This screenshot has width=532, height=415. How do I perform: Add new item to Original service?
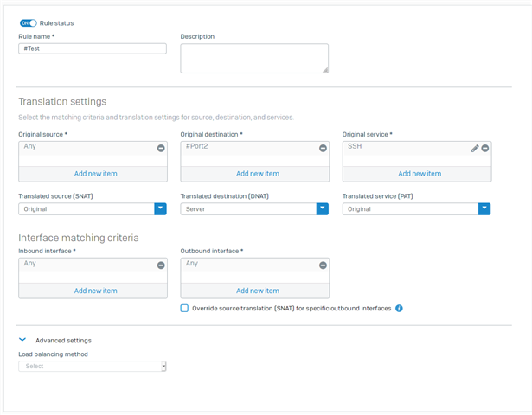point(420,174)
